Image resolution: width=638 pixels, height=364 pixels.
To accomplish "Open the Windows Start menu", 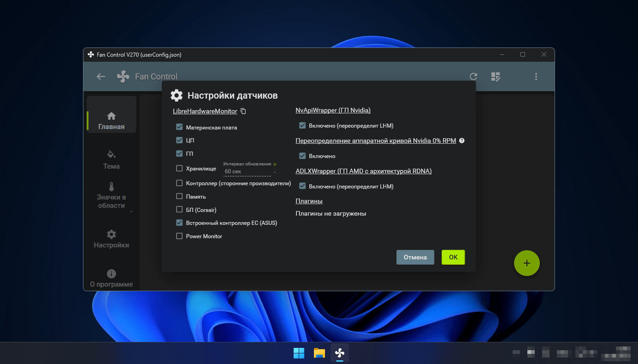I will point(299,353).
